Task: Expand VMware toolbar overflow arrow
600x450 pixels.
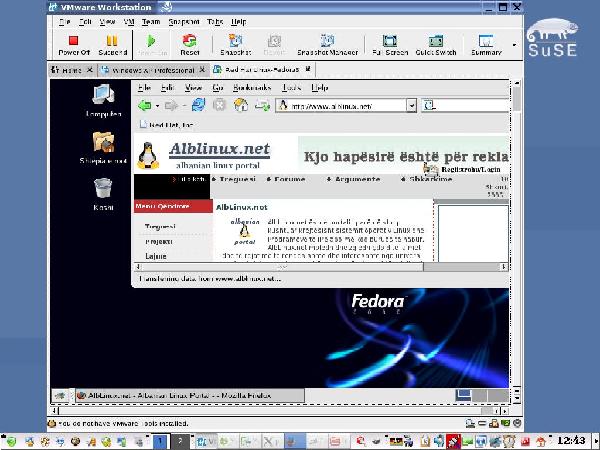Action: pyautogui.click(x=514, y=45)
